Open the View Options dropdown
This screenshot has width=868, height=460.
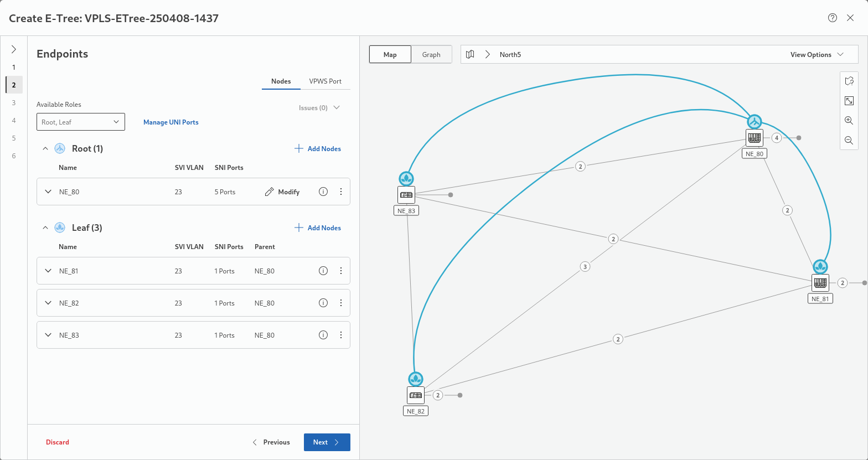coord(817,54)
